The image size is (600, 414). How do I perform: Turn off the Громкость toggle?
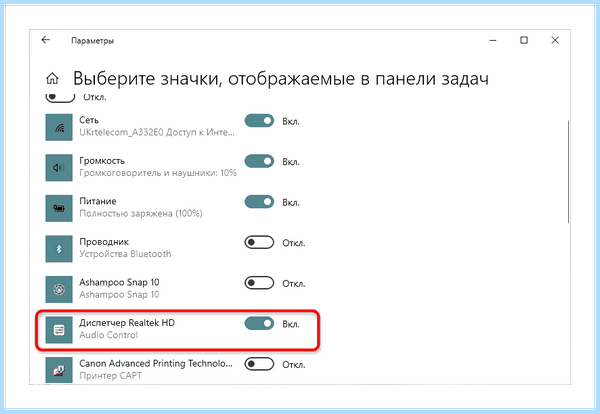tap(259, 161)
